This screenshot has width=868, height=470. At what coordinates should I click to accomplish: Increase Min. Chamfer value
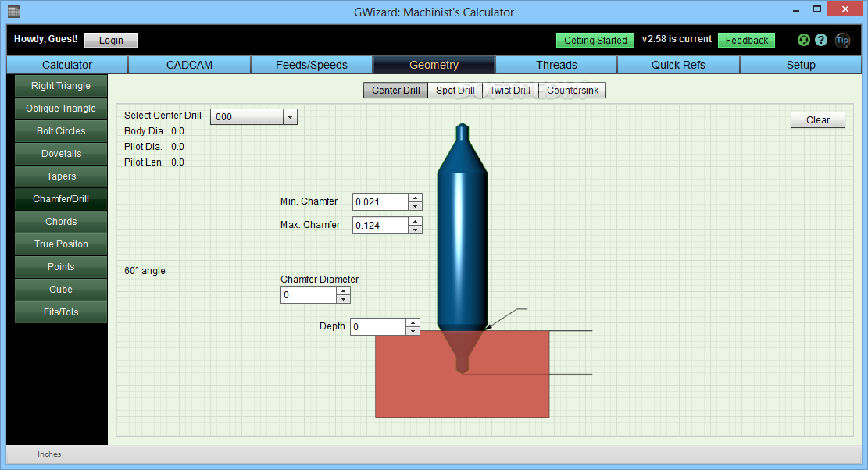(415, 198)
